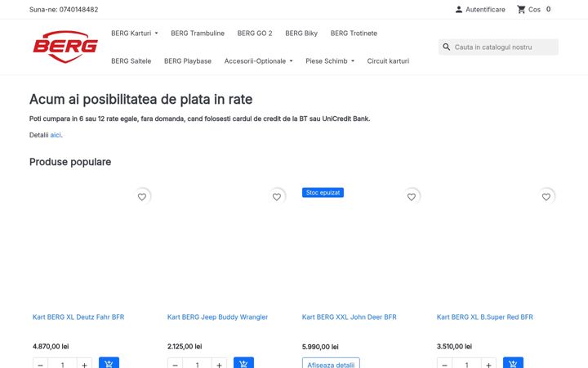Decrease quantity for B.Super Red kart
The image size is (588, 368).
click(445, 363)
